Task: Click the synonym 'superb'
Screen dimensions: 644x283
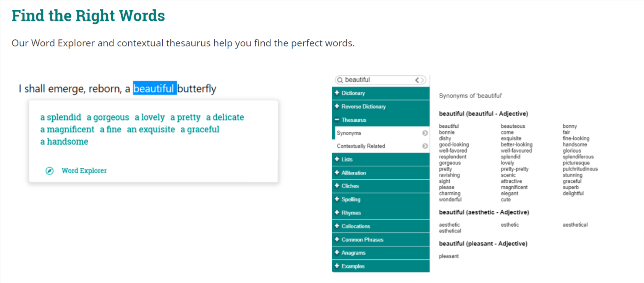Action: coord(570,187)
